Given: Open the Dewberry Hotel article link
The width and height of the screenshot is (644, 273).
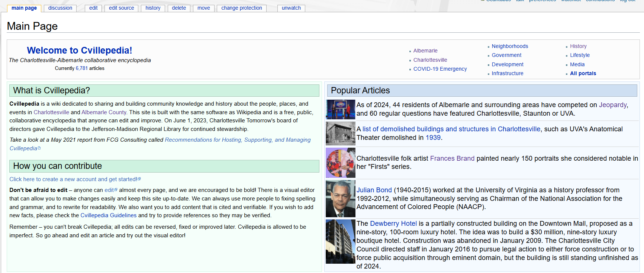Looking at the screenshot, I should pyautogui.click(x=393, y=224).
